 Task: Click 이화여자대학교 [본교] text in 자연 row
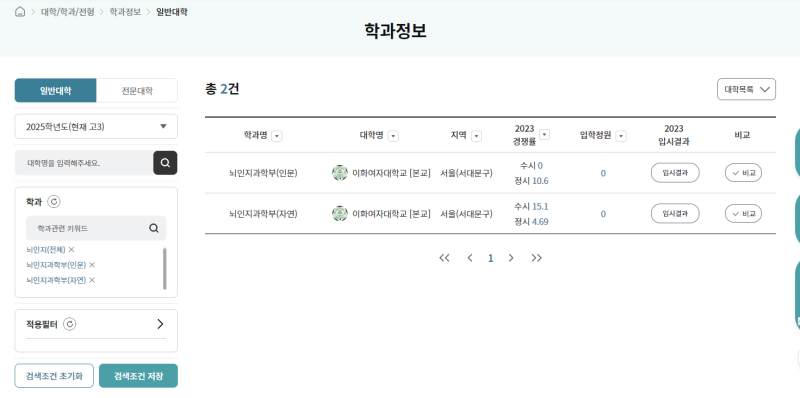coord(391,214)
